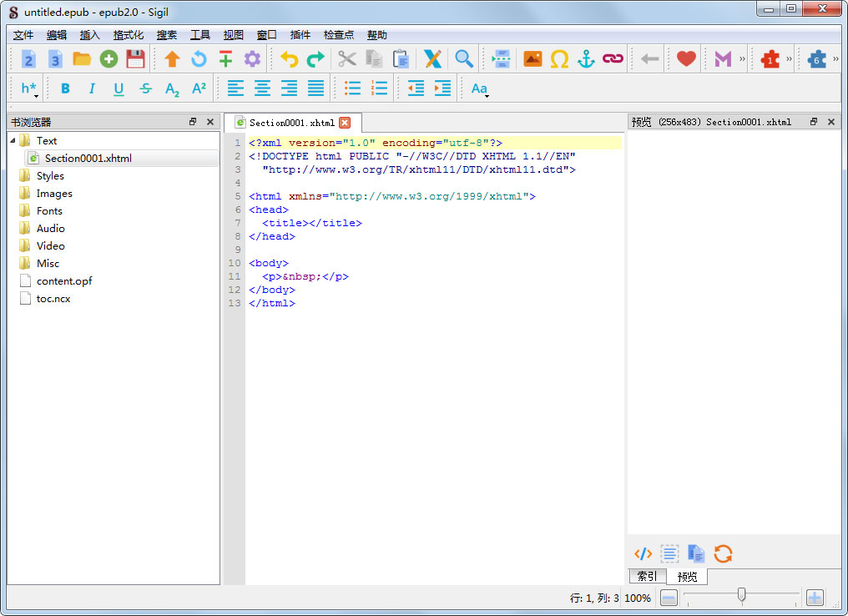The height and width of the screenshot is (616, 848).
Task: Toggle bold formatting
Action: tap(65, 88)
